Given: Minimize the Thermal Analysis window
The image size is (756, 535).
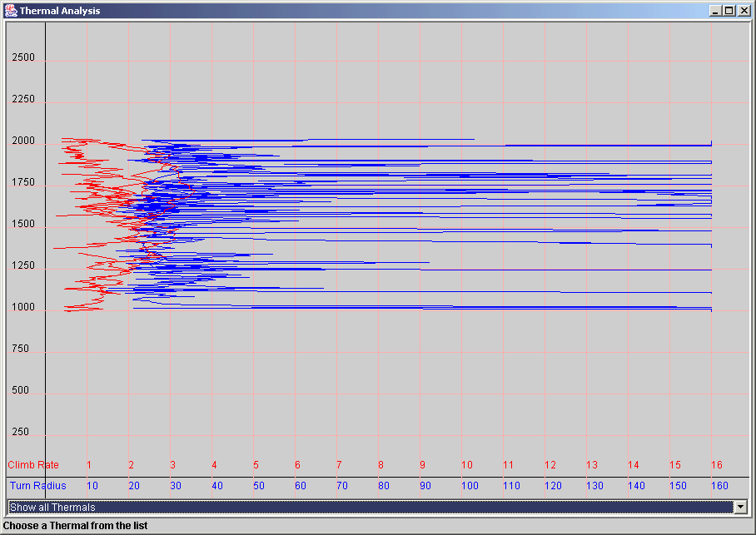Looking at the screenshot, I should click(715, 11).
